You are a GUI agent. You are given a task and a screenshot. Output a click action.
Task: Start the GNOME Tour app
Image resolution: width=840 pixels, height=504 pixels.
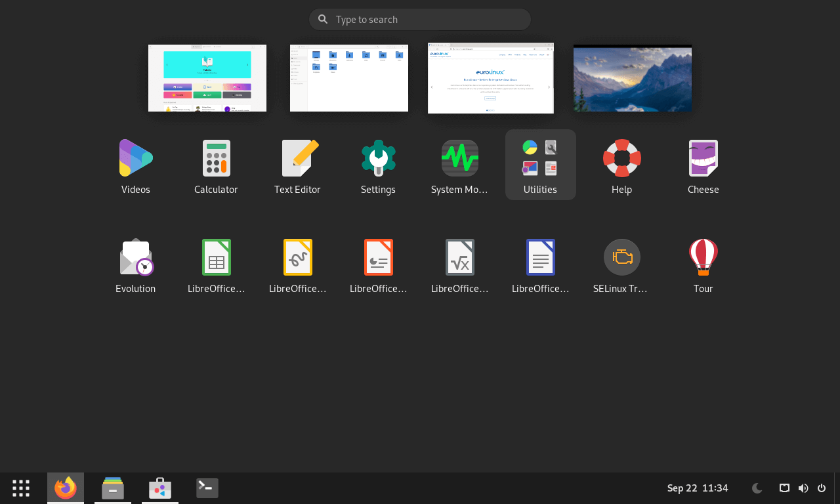(x=703, y=264)
